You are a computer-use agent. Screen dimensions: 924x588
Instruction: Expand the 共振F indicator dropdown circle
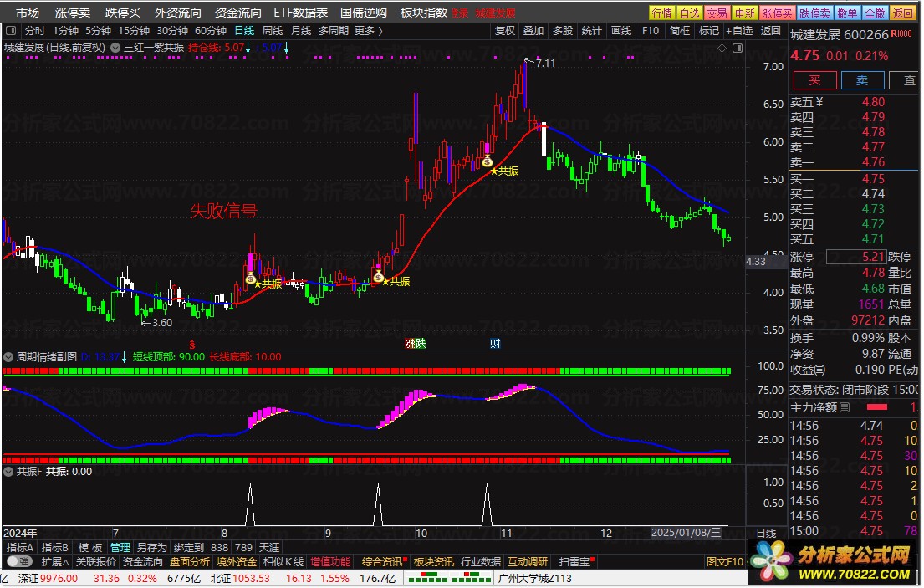[x=9, y=472]
